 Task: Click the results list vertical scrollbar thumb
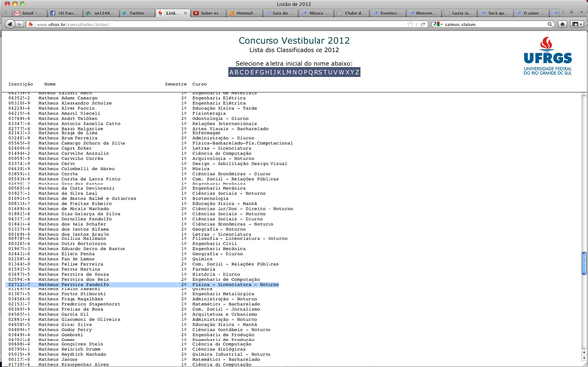coord(584,263)
